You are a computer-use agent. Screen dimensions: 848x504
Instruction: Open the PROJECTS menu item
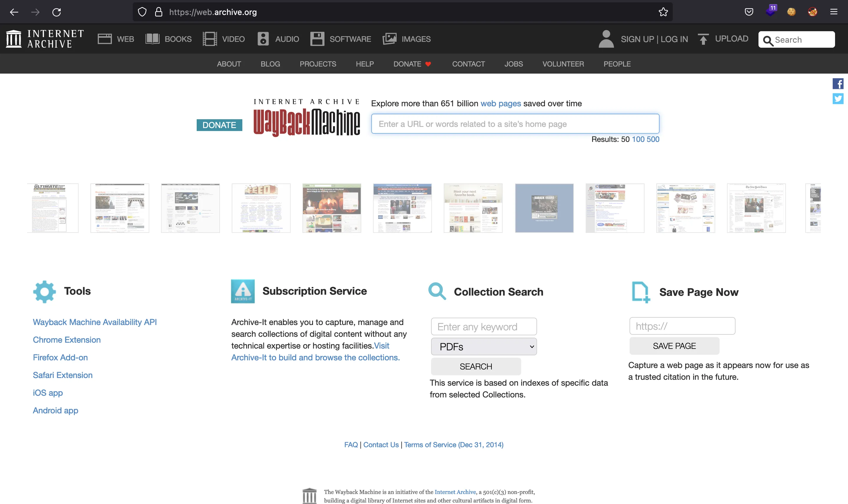click(x=318, y=64)
